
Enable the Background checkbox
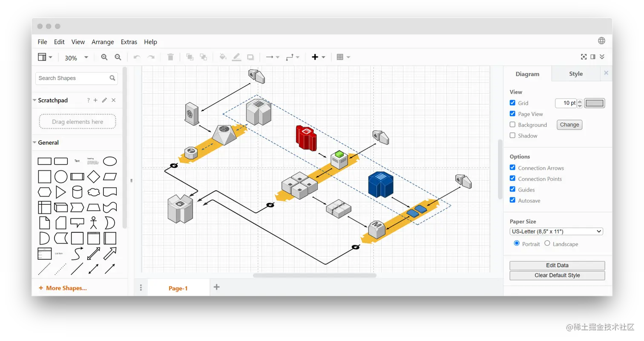pyautogui.click(x=512, y=125)
